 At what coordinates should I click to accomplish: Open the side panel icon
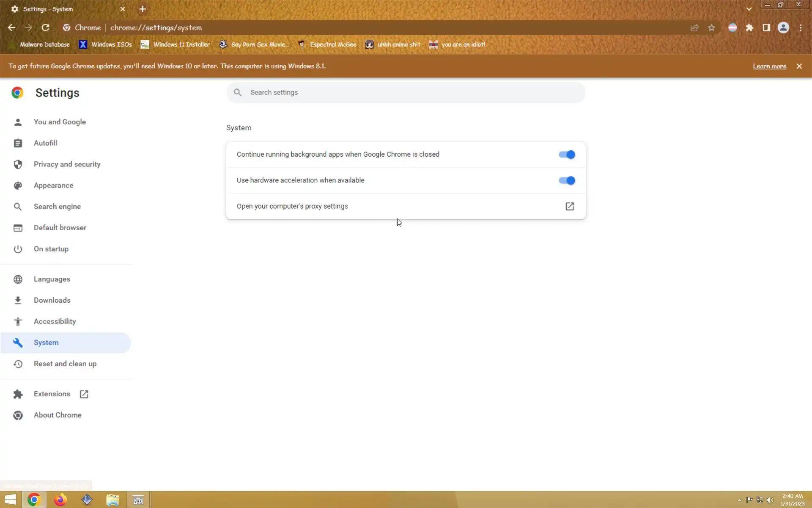point(766,28)
